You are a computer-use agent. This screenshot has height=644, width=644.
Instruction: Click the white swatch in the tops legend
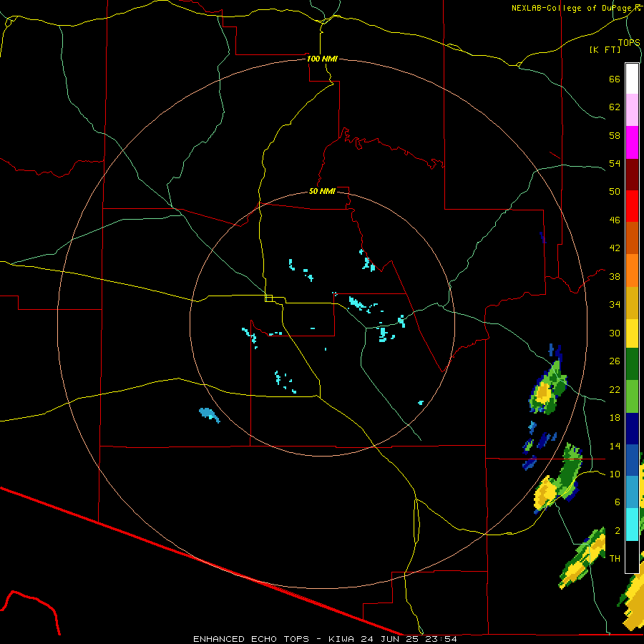click(632, 79)
